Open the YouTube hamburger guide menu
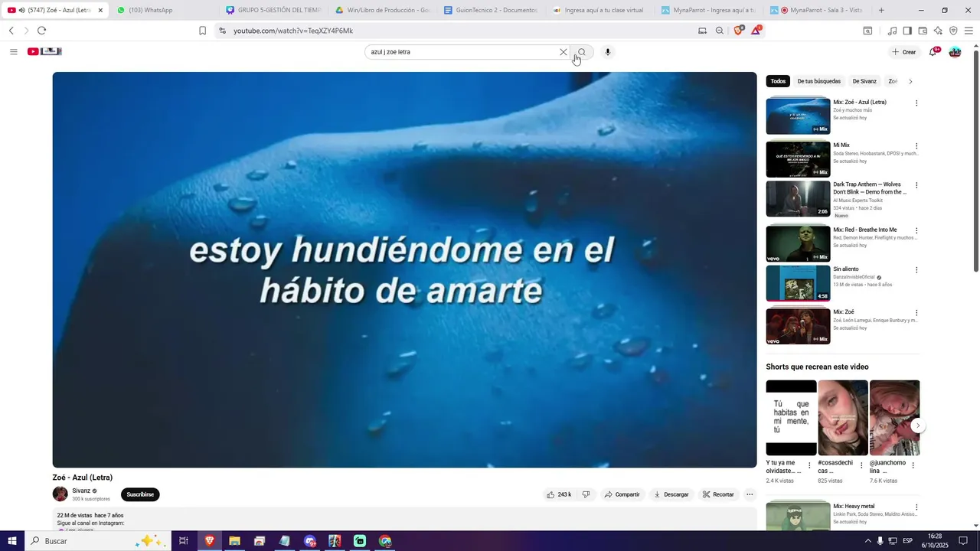 pyautogui.click(x=14, y=52)
